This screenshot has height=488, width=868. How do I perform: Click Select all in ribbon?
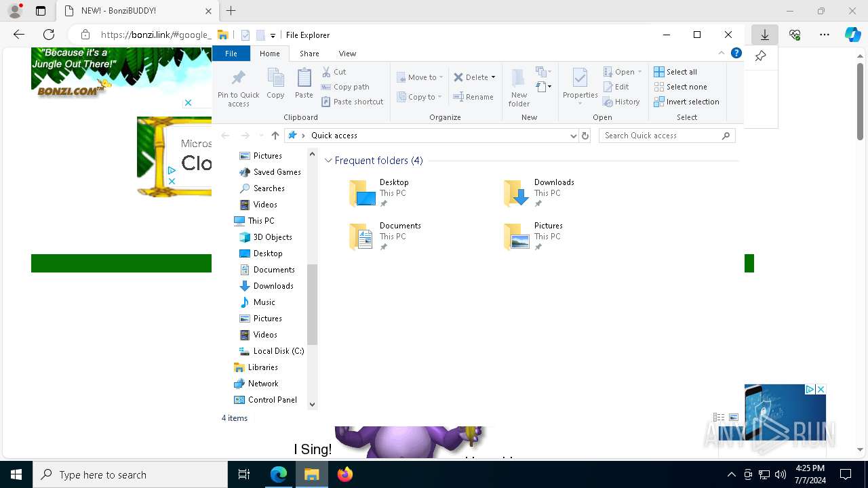point(675,72)
